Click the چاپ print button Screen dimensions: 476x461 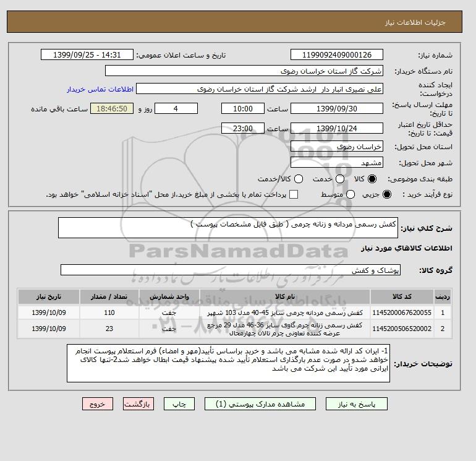point(179,404)
